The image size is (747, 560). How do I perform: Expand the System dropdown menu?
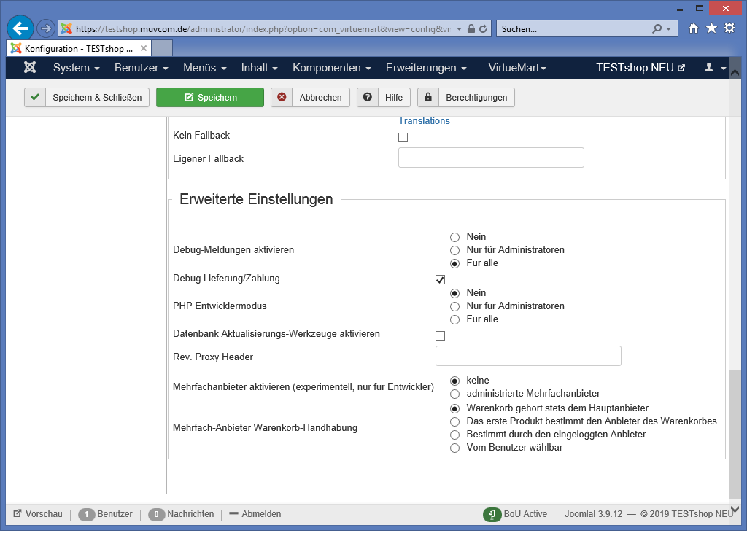[x=76, y=68]
